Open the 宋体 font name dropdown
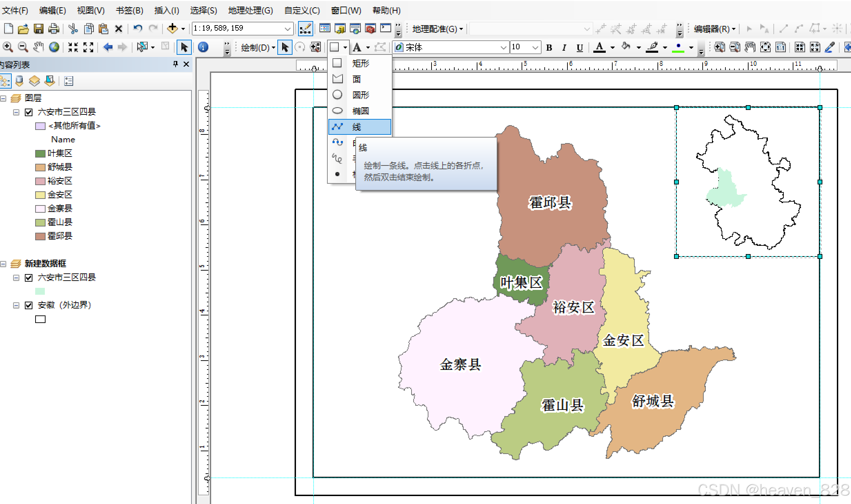This screenshot has height=504, width=851. (503, 48)
